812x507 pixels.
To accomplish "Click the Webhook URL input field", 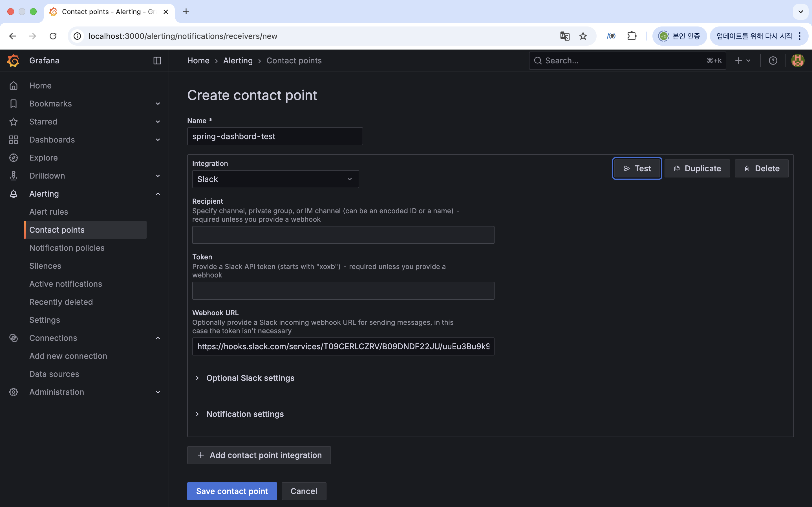I will pyautogui.click(x=343, y=346).
